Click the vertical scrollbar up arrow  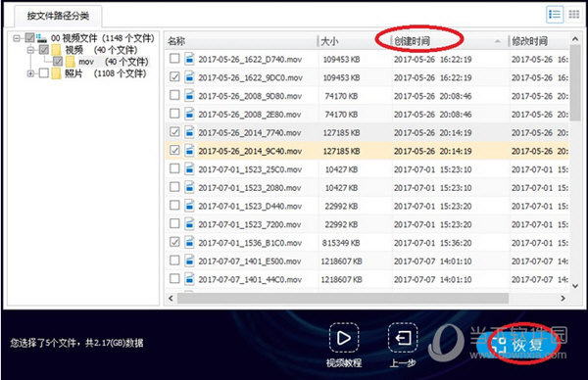575,38
